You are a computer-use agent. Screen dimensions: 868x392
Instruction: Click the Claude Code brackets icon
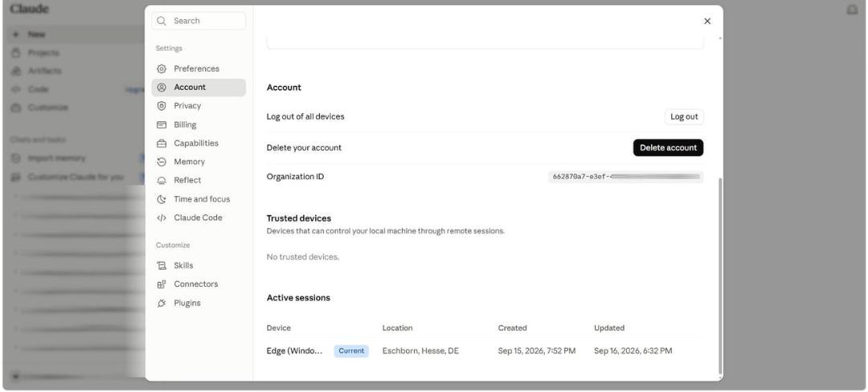click(x=162, y=218)
